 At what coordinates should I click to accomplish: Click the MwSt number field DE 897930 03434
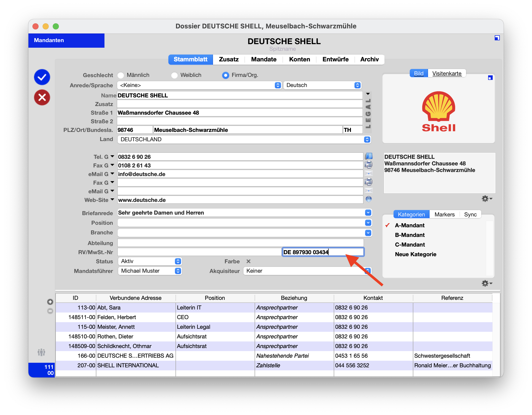coord(323,252)
